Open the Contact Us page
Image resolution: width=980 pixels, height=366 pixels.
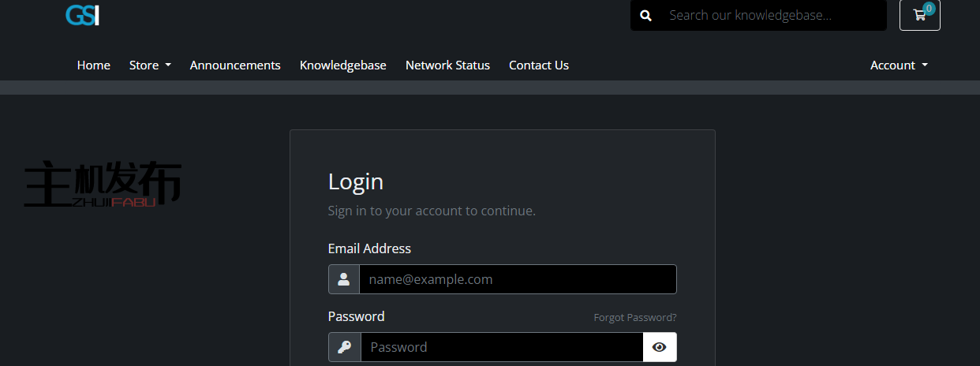(x=539, y=65)
